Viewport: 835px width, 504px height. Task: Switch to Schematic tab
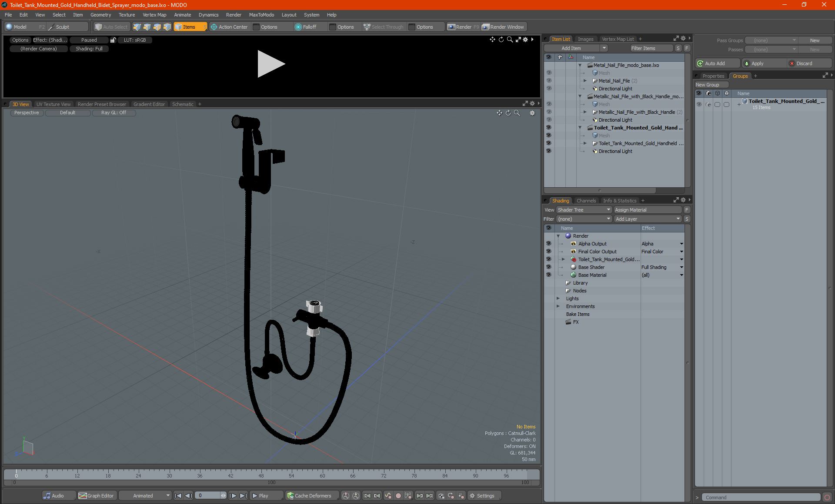pyautogui.click(x=183, y=104)
